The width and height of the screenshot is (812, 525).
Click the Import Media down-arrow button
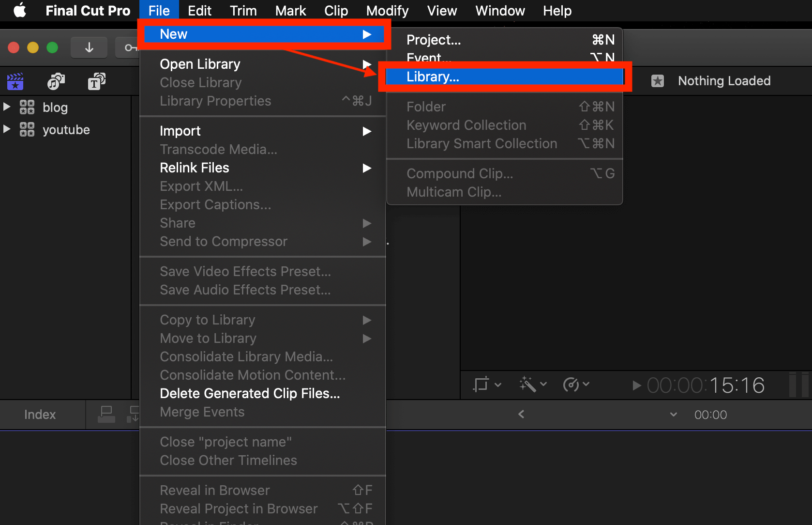89,47
